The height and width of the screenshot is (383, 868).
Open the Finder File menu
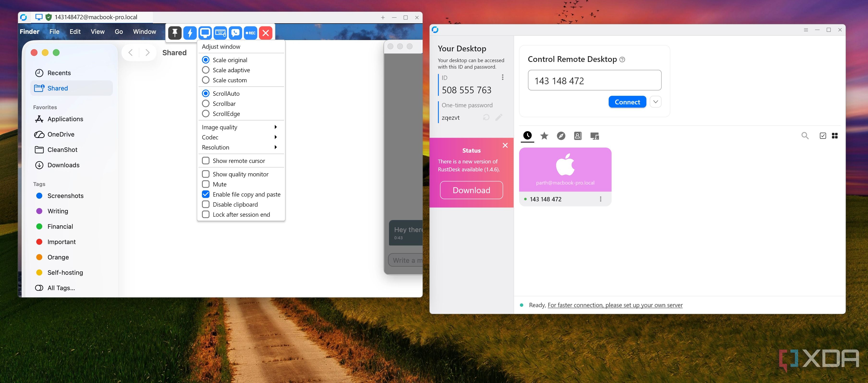point(54,32)
